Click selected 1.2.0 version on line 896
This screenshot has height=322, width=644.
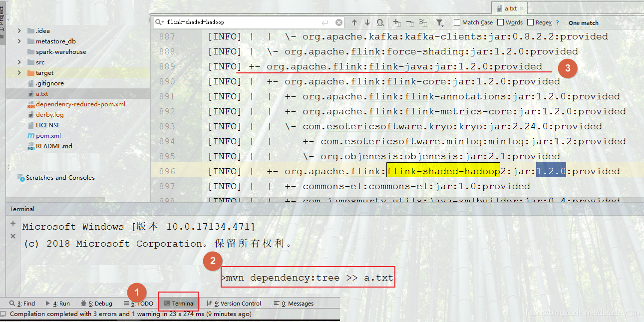(x=551, y=171)
